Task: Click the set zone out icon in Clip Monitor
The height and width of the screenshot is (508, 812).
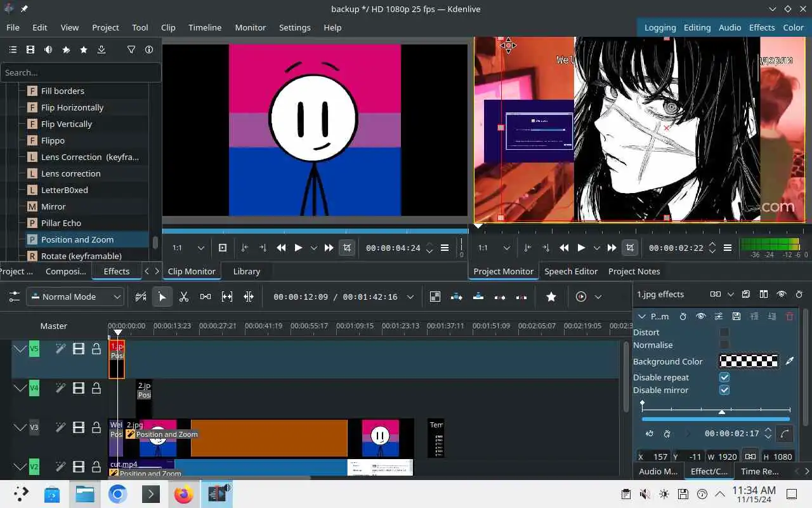Action: (263, 248)
